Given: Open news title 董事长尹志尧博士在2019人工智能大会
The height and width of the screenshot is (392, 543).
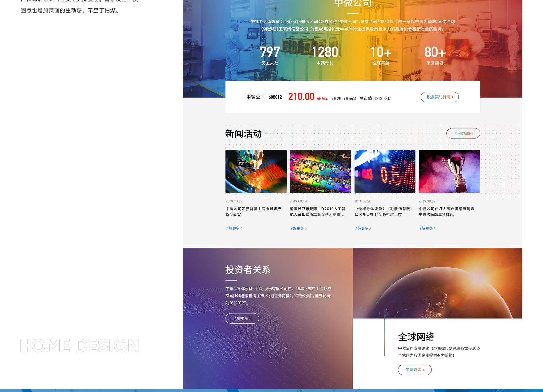Looking at the screenshot, I should click(318, 212).
